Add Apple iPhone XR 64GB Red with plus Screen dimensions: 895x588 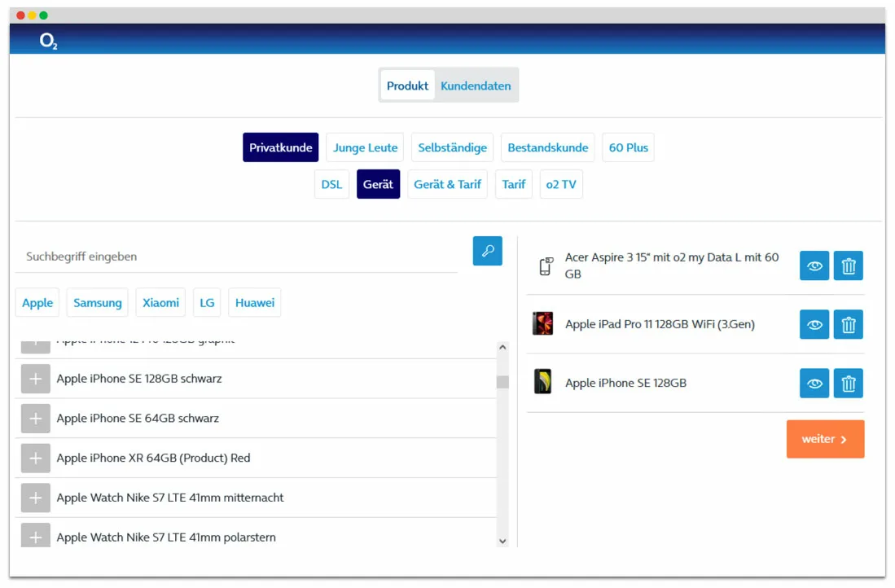35,458
